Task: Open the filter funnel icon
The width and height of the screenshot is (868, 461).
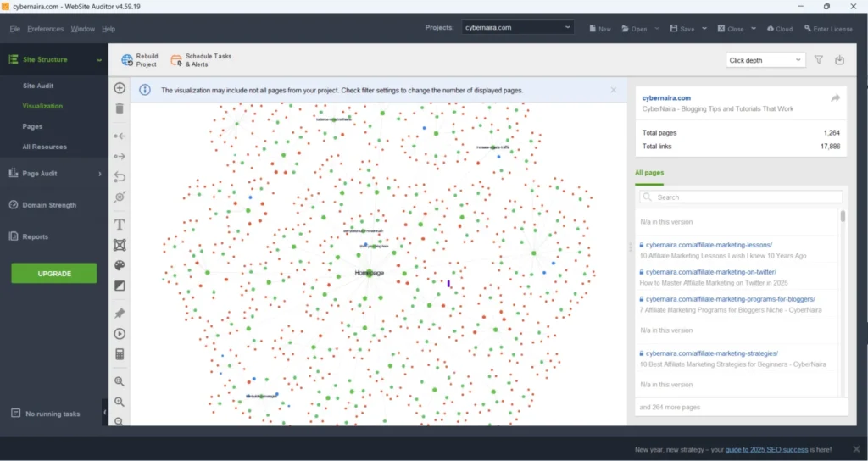Action: coord(819,60)
